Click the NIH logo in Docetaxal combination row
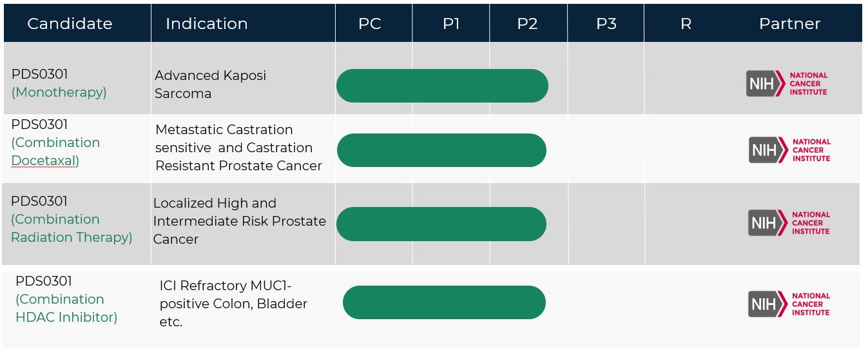 [x=789, y=150]
